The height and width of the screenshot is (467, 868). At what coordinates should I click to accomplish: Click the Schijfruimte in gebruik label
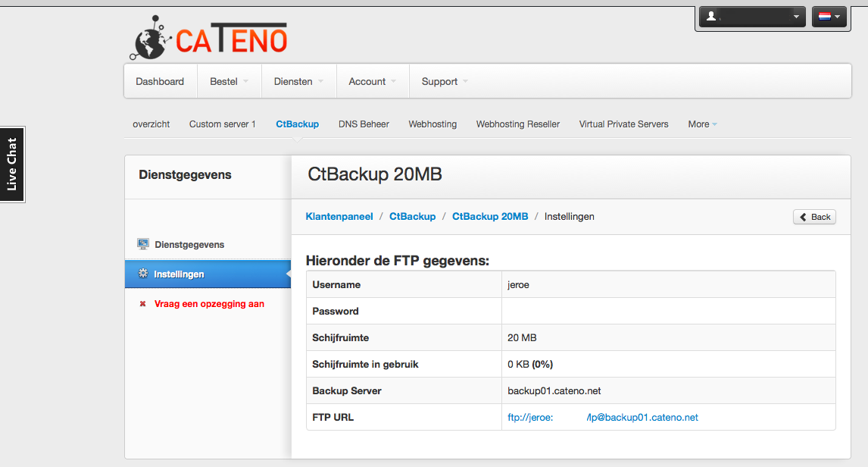(365, 365)
